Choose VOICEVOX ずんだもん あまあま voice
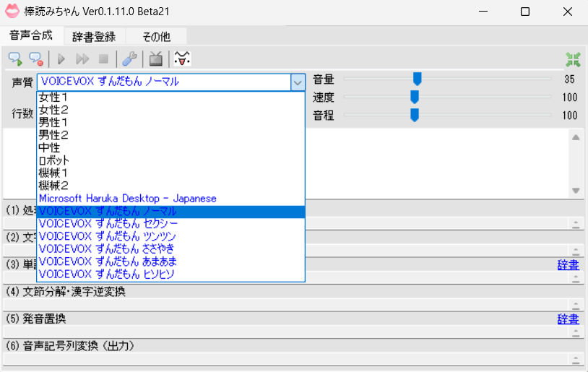This screenshot has height=372, width=588. (x=170, y=261)
